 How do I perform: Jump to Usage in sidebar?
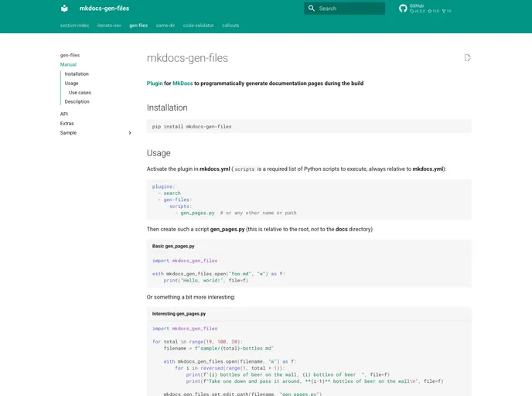pos(71,83)
